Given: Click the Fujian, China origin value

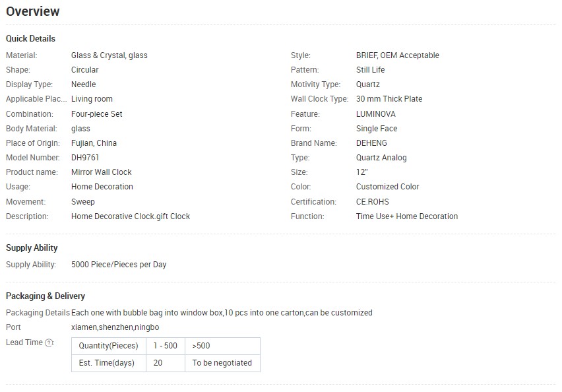Looking at the screenshot, I should click(94, 143).
